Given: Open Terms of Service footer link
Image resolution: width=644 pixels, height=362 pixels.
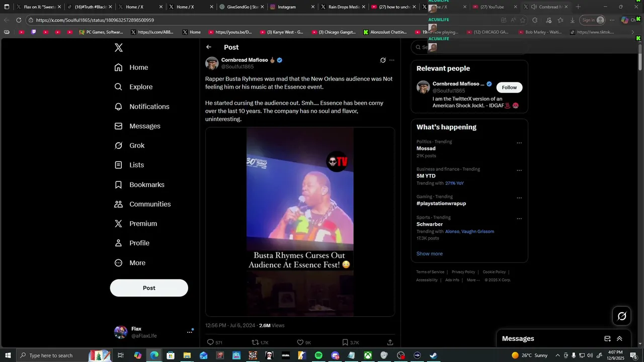Looking at the screenshot, I should click(430, 272).
